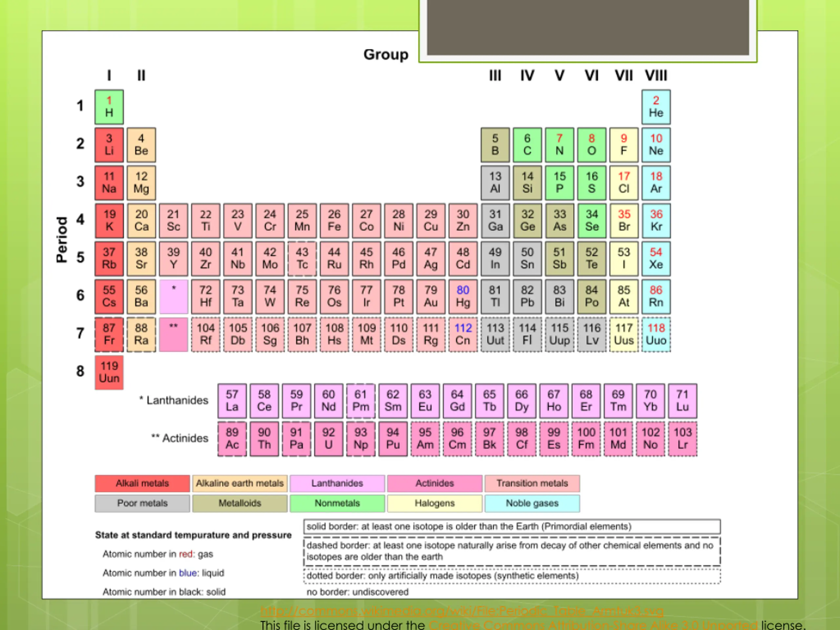Click the empty brown title placeholder box

(x=588, y=28)
